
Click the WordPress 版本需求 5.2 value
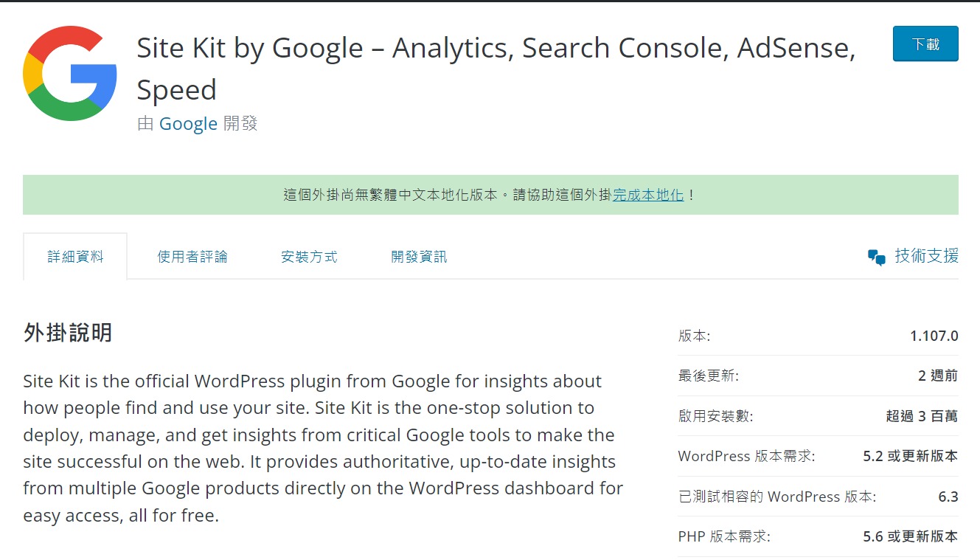910,456
